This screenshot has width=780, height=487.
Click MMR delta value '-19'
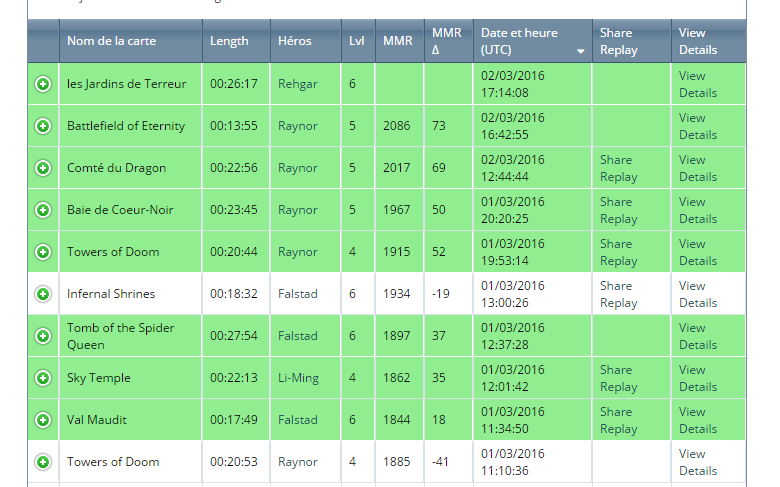tap(440, 294)
